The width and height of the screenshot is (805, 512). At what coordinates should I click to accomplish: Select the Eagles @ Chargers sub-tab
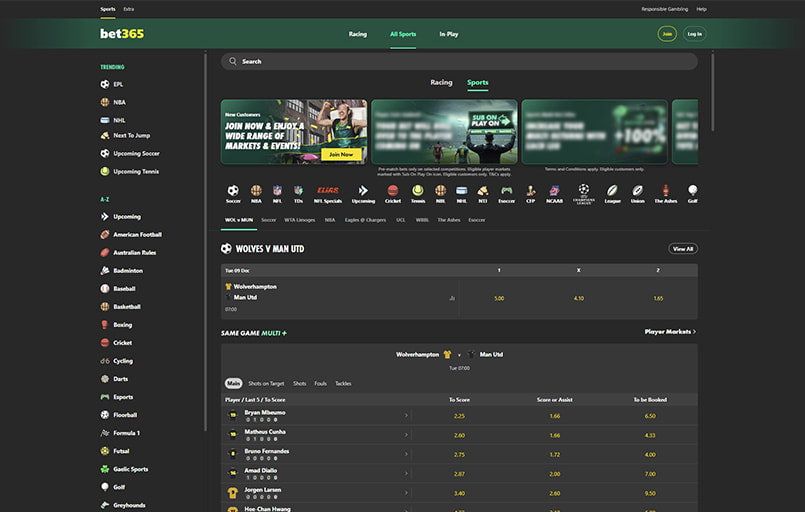365,220
